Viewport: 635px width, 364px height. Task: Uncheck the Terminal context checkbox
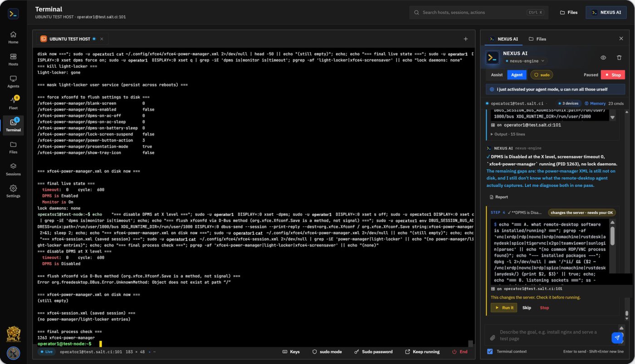point(490,351)
